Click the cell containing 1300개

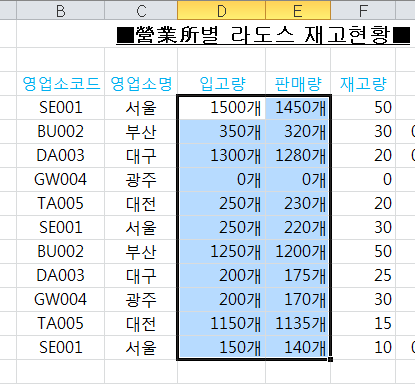(x=221, y=155)
